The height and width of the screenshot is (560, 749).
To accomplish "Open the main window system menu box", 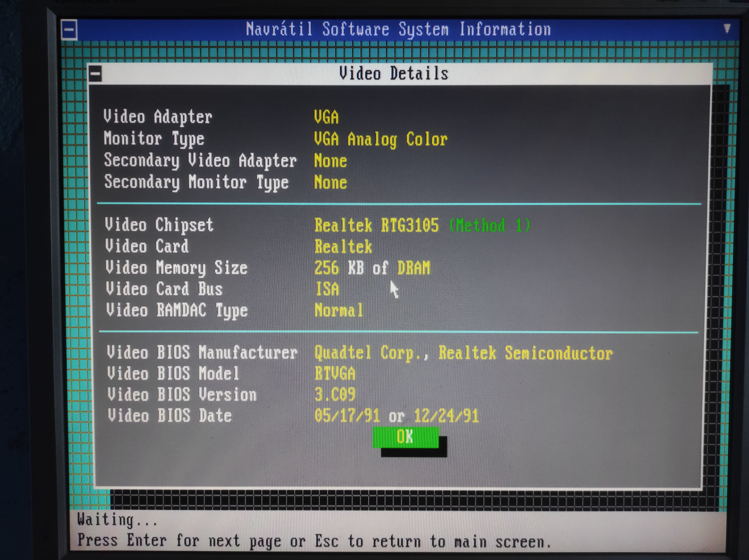I will 69,30.
